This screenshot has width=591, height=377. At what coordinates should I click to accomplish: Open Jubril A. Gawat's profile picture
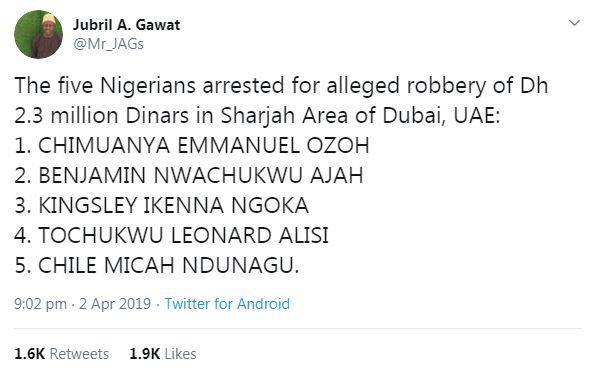[x=38, y=34]
